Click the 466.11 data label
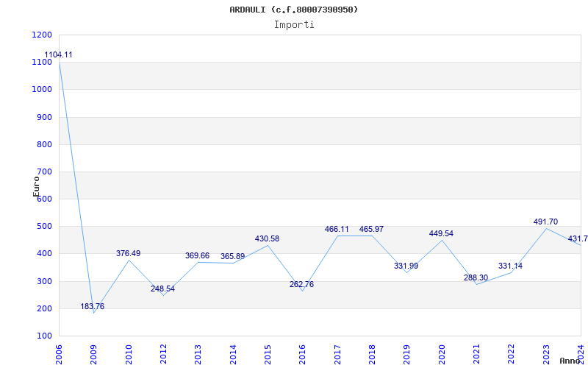The height and width of the screenshot is (368, 588). click(x=337, y=229)
